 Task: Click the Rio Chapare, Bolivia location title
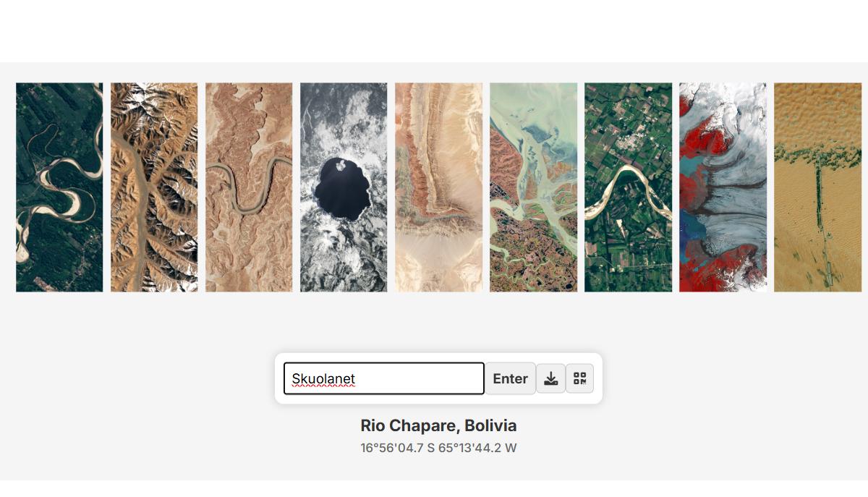[438, 425]
